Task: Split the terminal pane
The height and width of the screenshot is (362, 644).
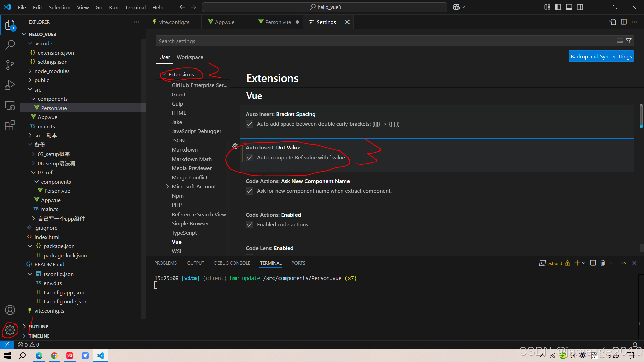Action: [x=593, y=263]
